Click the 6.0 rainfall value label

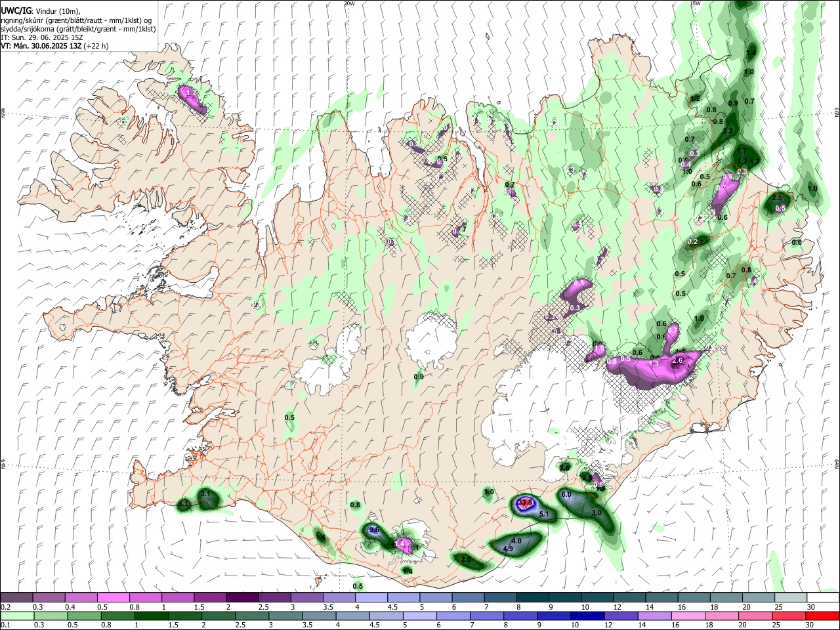coord(566,494)
